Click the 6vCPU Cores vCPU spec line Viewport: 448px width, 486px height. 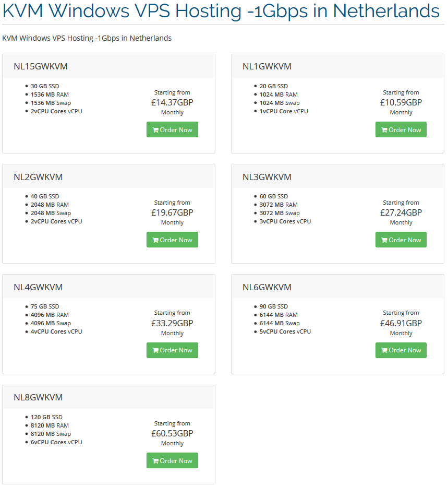click(x=56, y=442)
